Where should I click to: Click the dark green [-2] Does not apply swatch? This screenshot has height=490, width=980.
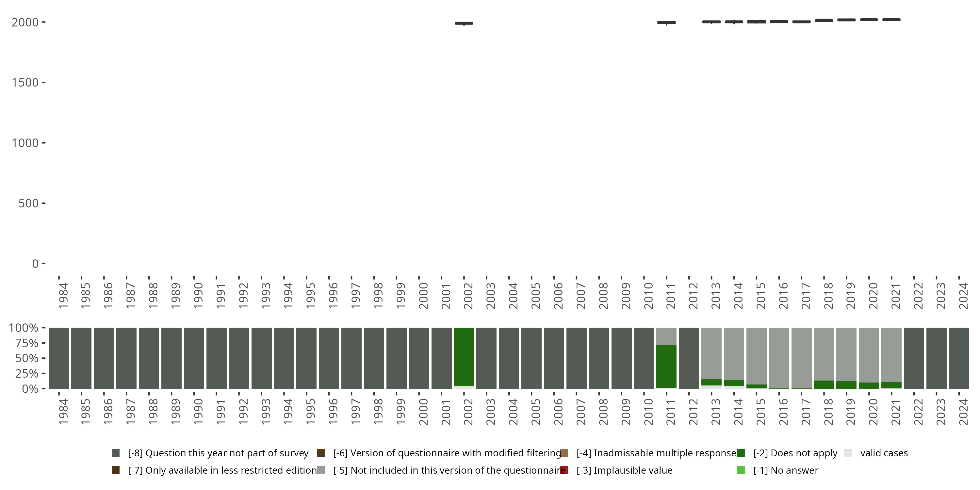click(741, 453)
